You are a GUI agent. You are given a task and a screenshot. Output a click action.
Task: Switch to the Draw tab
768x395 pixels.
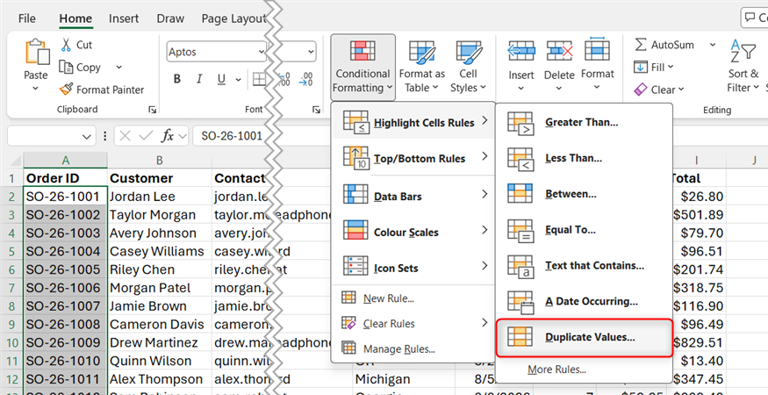(x=170, y=19)
